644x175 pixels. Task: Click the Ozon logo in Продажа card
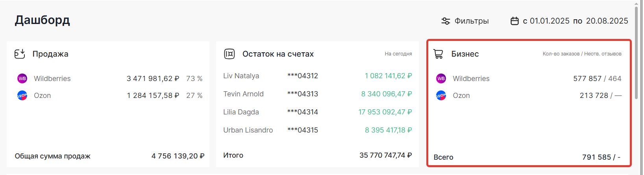coord(22,96)
